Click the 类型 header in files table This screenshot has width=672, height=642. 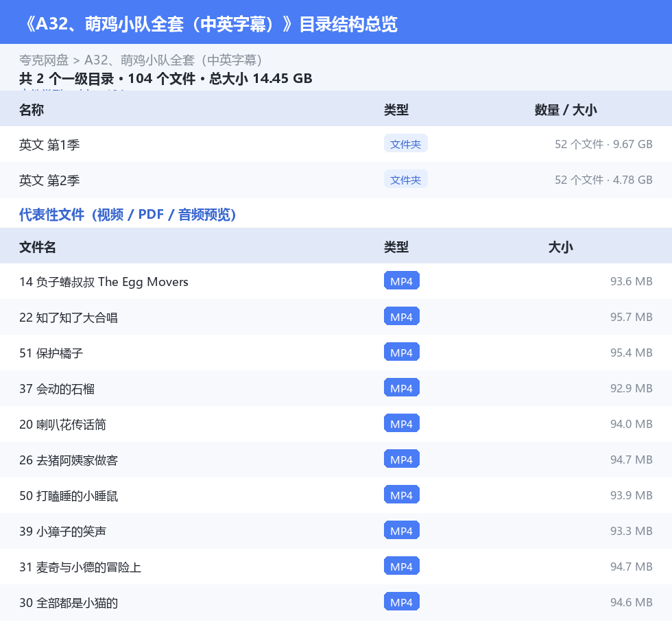396,247
